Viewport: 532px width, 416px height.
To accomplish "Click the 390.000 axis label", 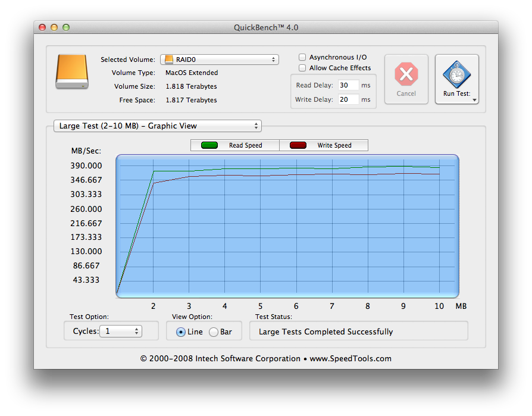I will (86, 165).
